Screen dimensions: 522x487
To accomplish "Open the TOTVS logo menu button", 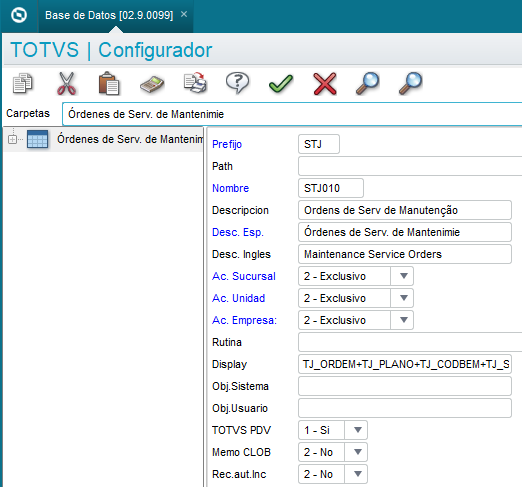I will tap(19, 15).
